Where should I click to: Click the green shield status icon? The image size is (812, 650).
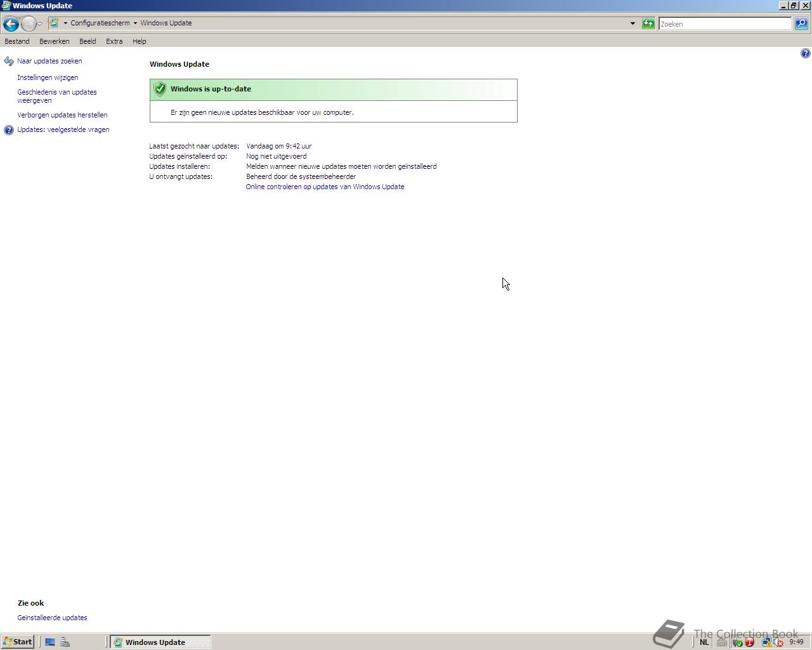click(x=160, y=89)
